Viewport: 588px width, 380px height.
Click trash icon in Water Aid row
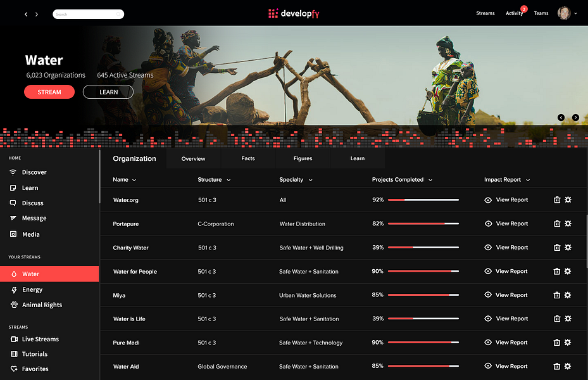[x=556, y=366]
